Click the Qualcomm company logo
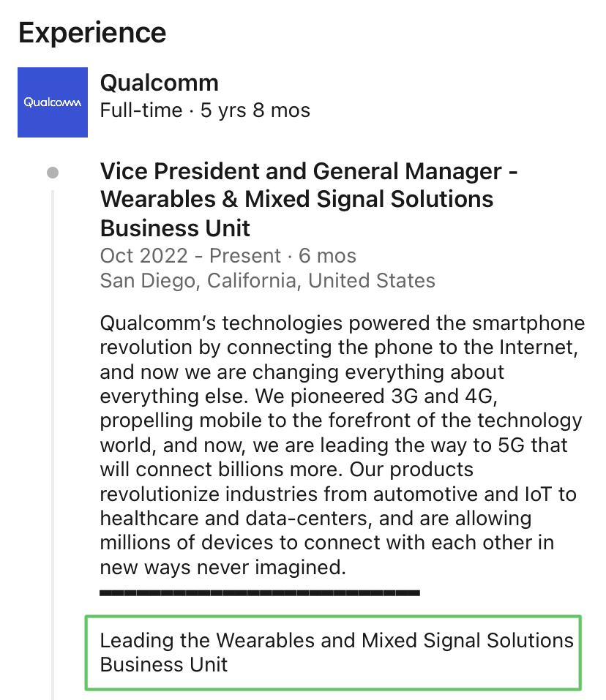Viewport: 606px width, 700px height. [x=53, y=102]
